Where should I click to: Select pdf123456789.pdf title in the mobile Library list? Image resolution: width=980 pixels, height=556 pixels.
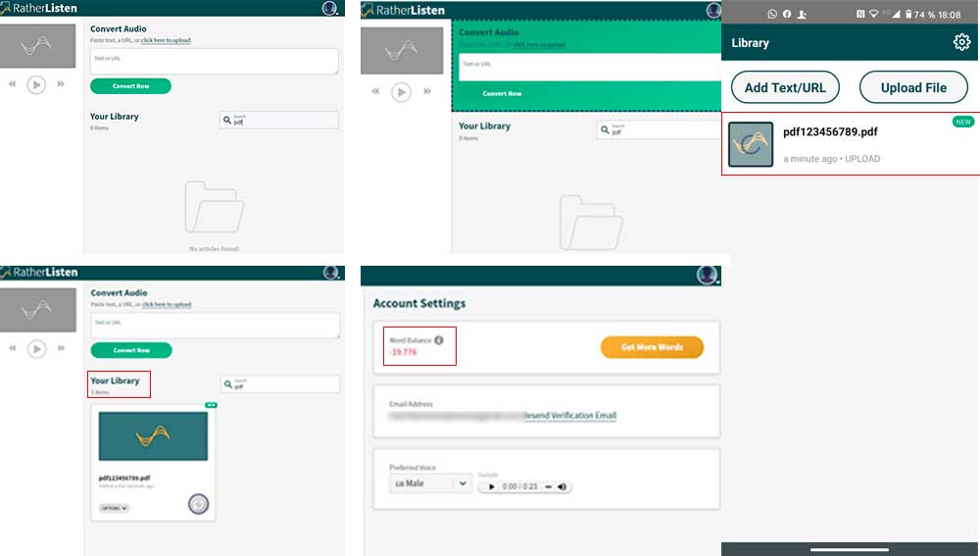(x=830, y=132)
